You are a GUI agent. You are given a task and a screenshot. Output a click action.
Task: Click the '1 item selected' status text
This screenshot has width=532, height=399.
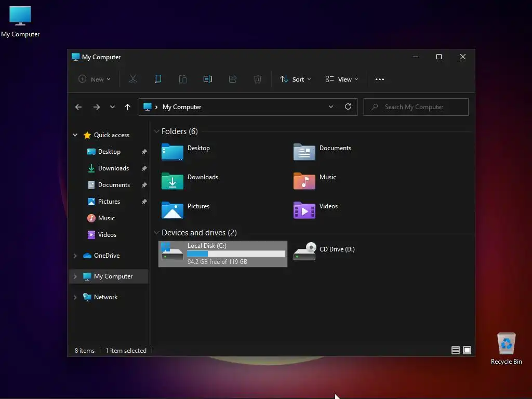pos(126,351)
